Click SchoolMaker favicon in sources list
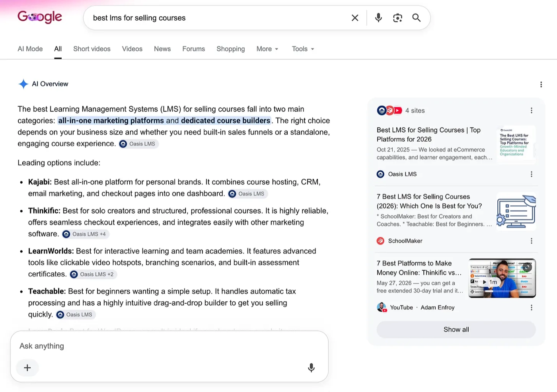This screenshot has height=392, width=557. point(381,241)
